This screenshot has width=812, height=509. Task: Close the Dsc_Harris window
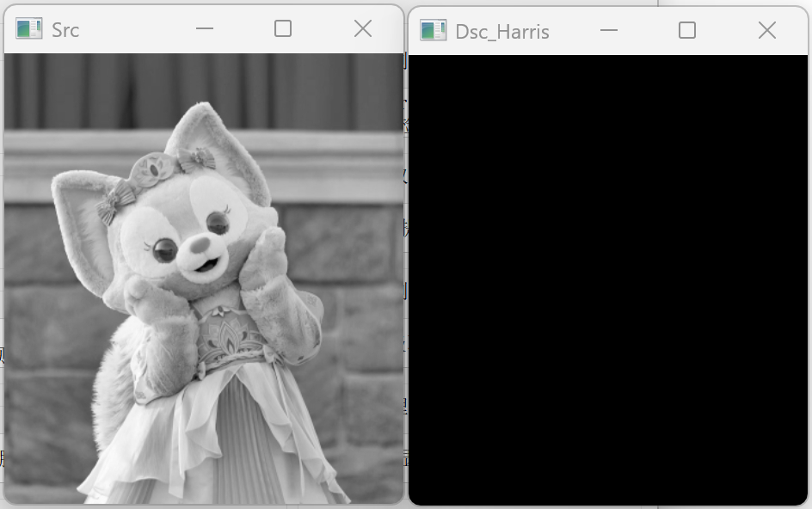[x=767, y=31]
